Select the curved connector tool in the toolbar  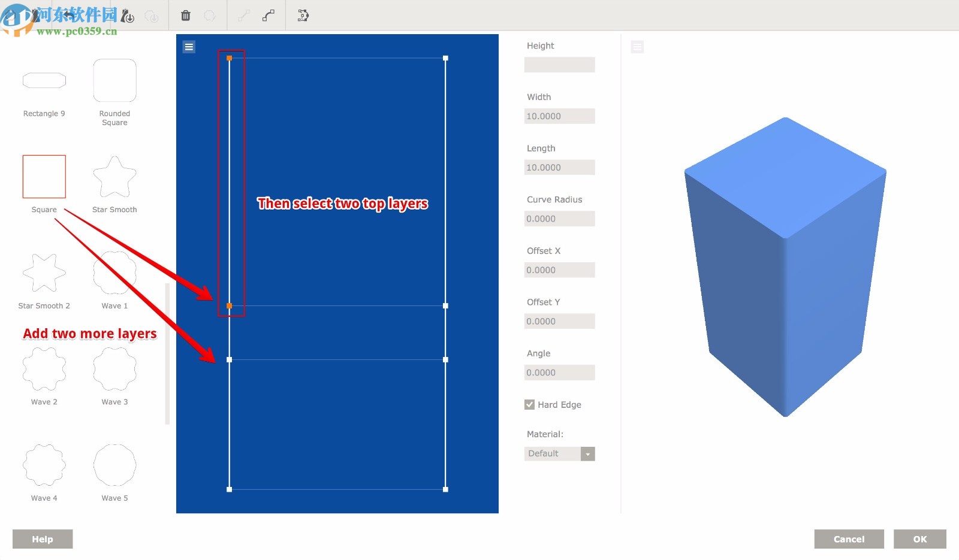pos(267,16)
